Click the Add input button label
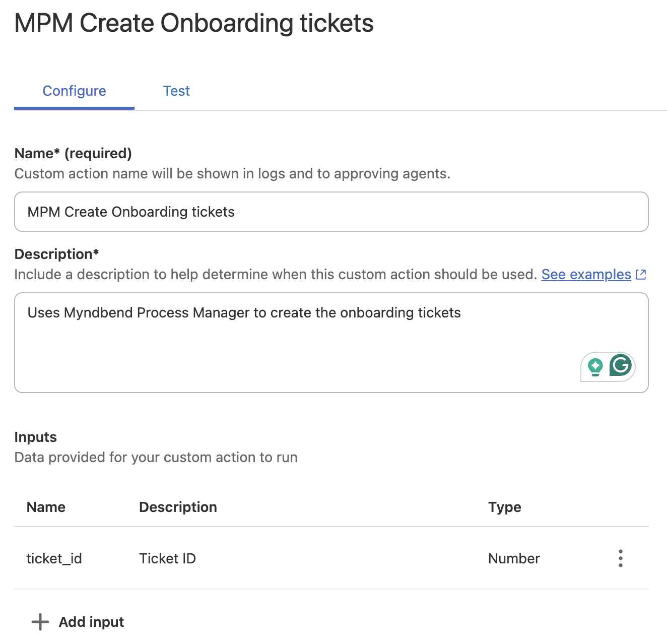Screen dimensions: 667x644 (x=91, y=622)
